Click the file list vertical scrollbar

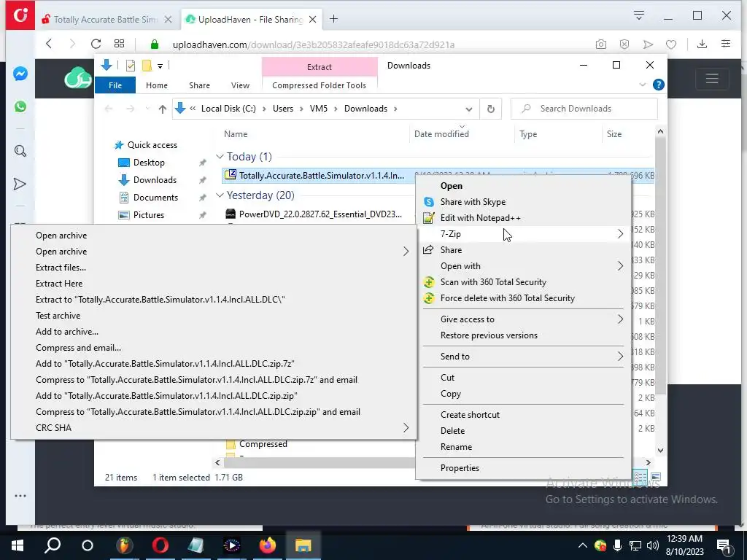coord(660,267)
